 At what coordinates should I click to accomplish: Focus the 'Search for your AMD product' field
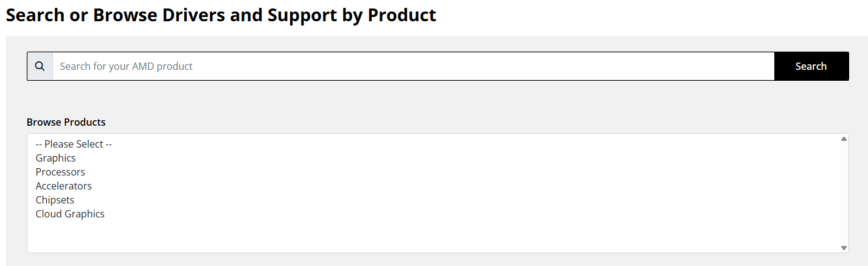[414, 66]
